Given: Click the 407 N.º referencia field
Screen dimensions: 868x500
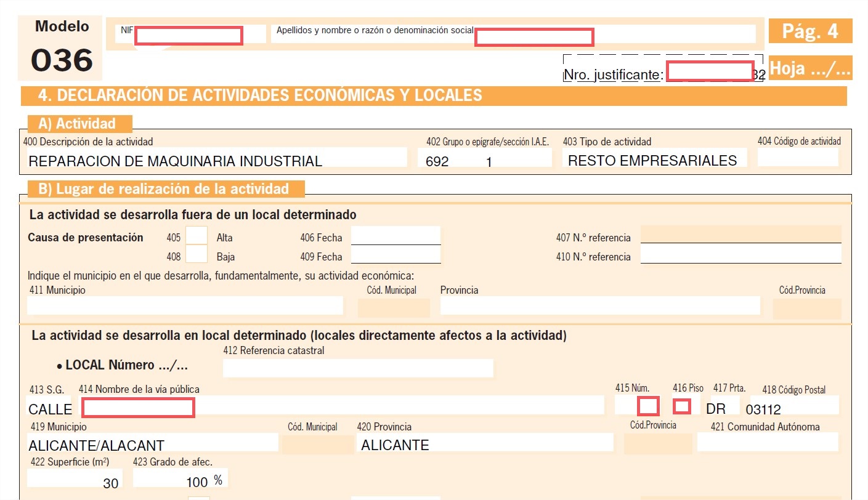Looking at the screenshot, I should (740, 235).
